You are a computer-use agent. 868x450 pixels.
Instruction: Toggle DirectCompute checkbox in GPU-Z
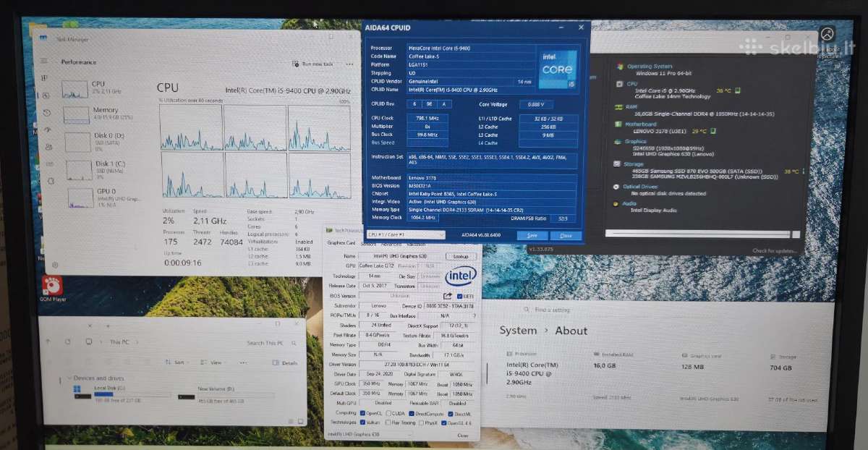412,413
